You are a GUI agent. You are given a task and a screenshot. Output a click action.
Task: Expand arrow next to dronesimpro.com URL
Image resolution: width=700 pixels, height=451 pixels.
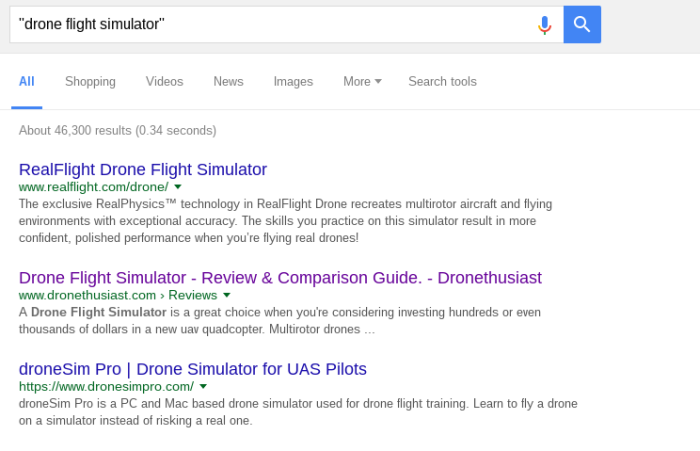(x=203, y=387)
